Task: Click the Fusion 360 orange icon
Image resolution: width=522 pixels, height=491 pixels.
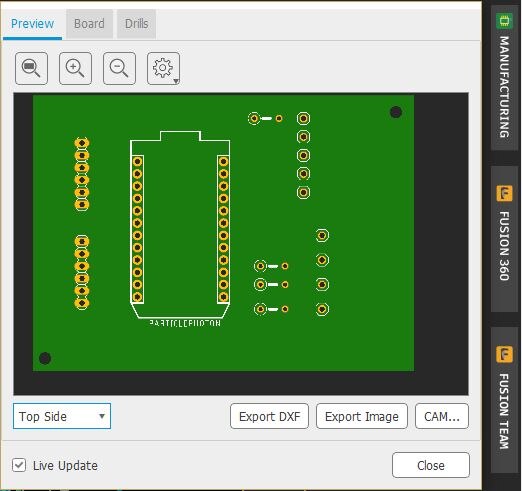Action: pyautogui.click(x=504, y=193)
